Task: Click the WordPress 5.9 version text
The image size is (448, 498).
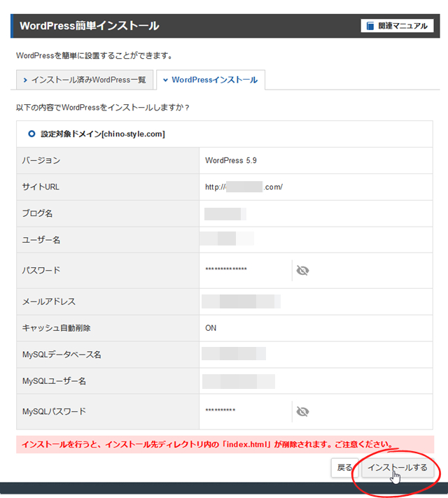Action: click(231, 160)
